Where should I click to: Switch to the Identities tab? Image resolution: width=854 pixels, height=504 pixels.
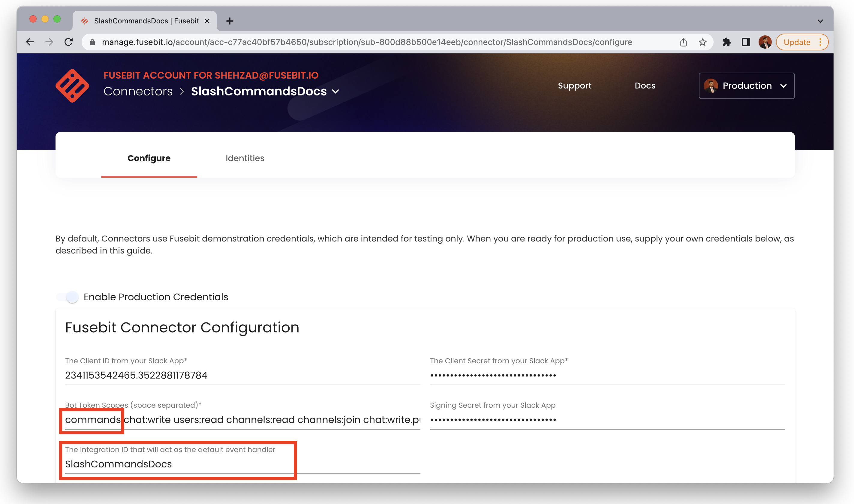[x=245, y=158]
